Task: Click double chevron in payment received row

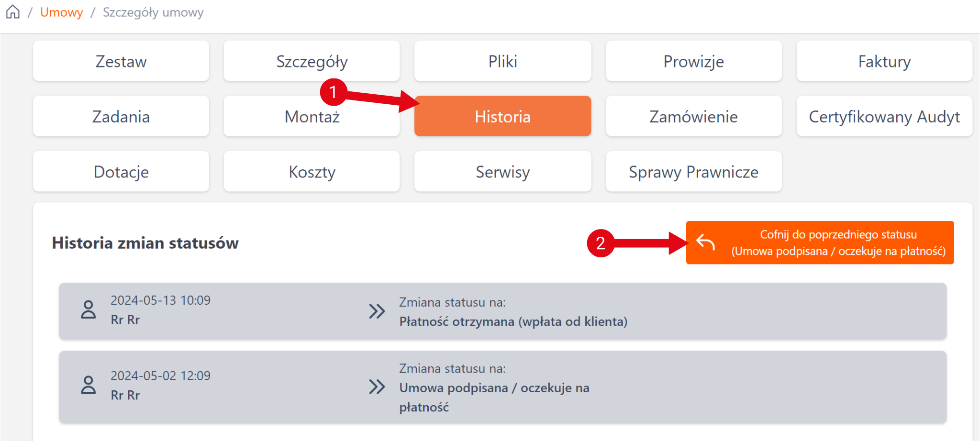Action: (377, 311)
